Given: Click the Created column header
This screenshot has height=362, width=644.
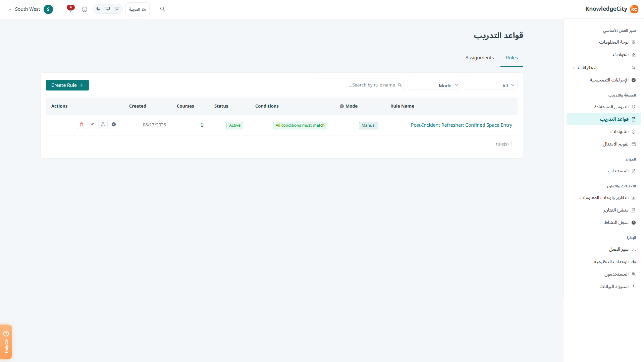Looking at the screenshot, I should click(x=138, y=106).
